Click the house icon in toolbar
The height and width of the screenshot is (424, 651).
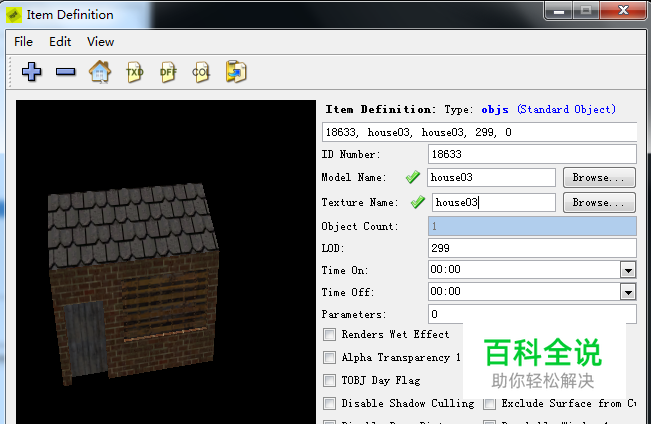point(100,72)
